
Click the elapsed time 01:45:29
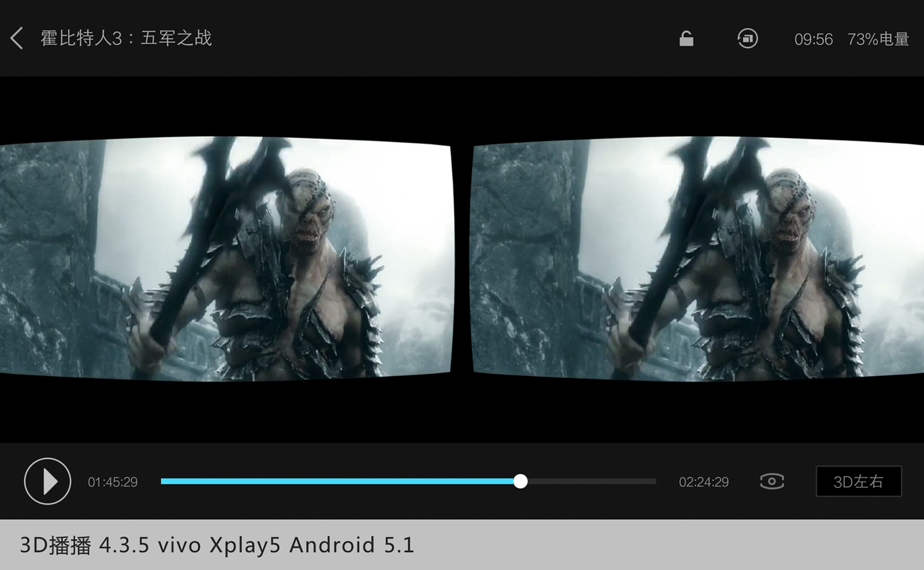(x=113, y=482)
